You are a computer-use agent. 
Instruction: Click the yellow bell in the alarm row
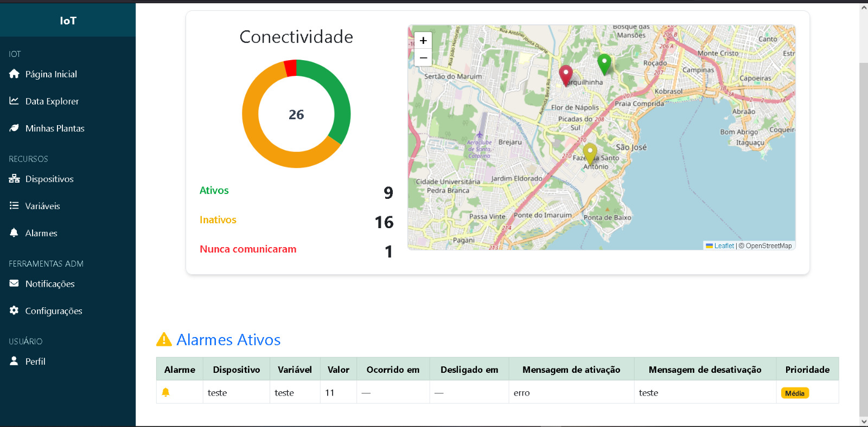[166, 392]
